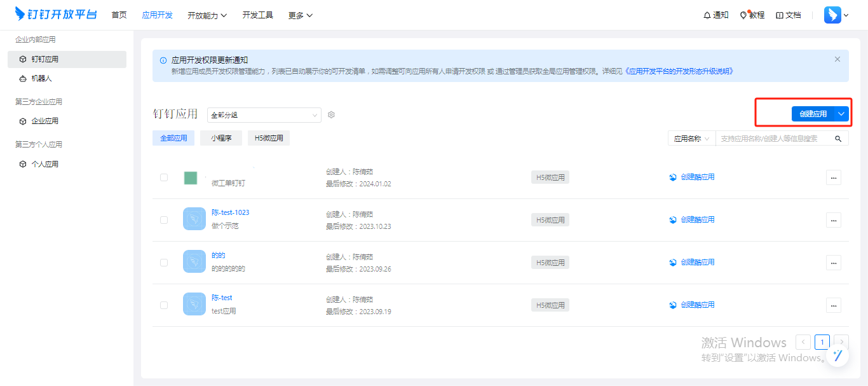Click the gear icon beside 全部分组
Screen dimensions: 868x386
pos(331,115)
